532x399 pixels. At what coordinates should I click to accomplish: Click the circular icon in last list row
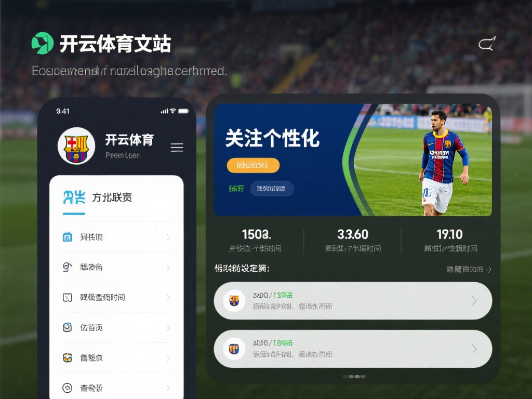coord(68,388)
